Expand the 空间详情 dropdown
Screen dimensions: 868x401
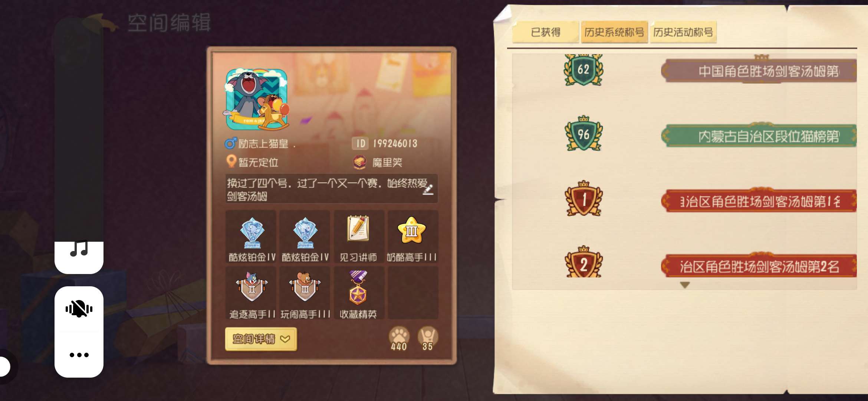(x=261, y=339)
